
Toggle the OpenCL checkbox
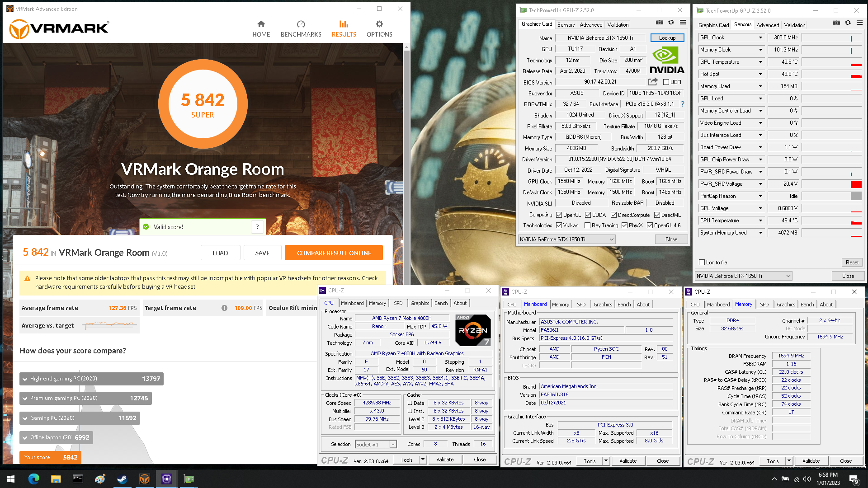coord(559,215)
